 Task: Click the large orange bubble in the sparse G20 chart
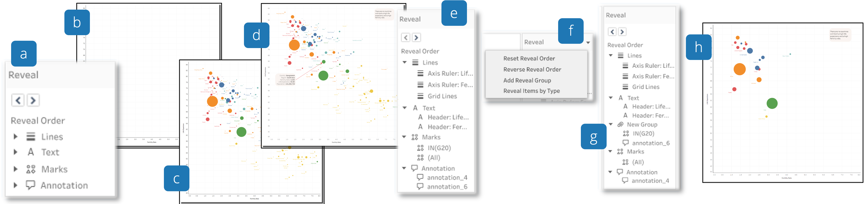740,69
